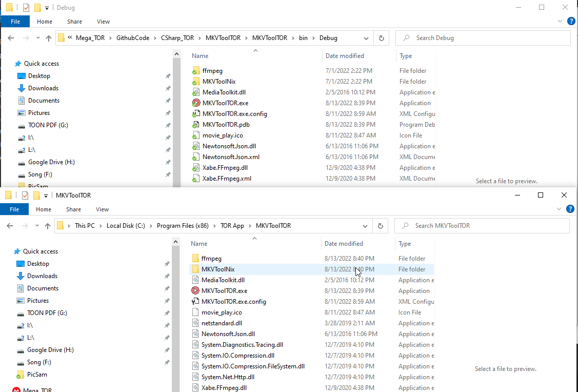Open Share tab in Debug window

74,22
